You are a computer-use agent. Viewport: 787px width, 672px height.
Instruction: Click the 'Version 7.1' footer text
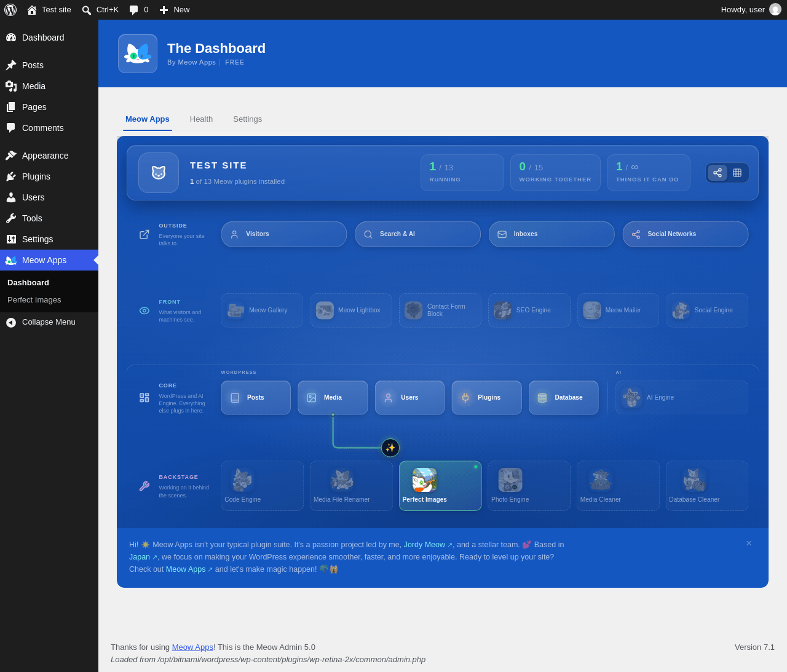coord(754,647)
